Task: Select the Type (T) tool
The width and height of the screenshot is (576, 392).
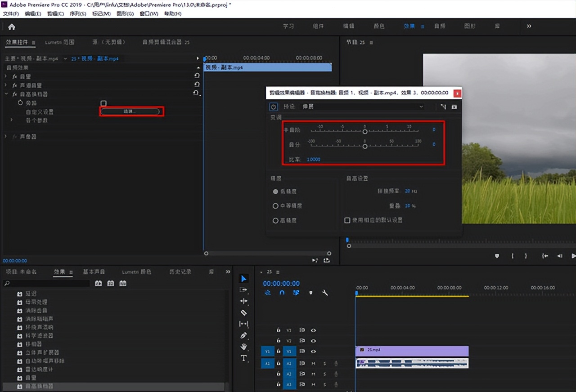Action: 243,358
